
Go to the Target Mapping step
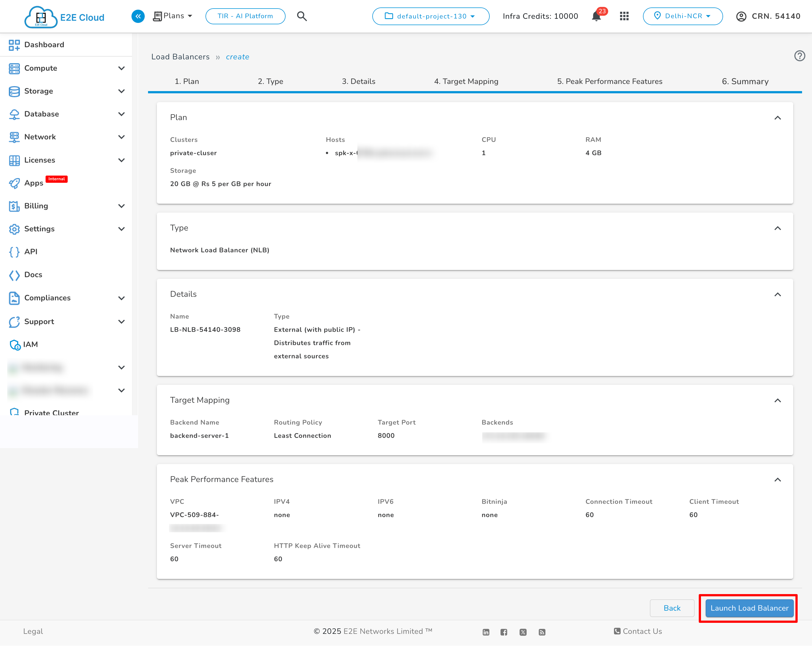tap(466, 81)
